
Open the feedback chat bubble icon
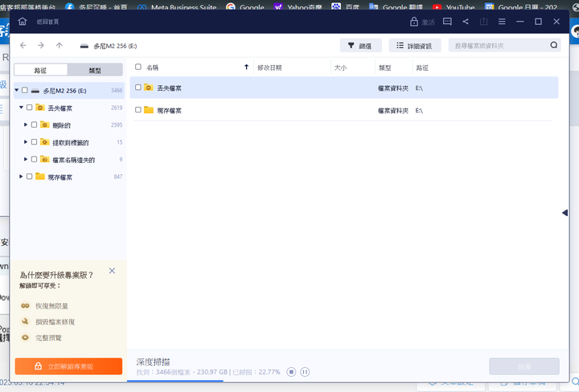[x=447, y=22]
